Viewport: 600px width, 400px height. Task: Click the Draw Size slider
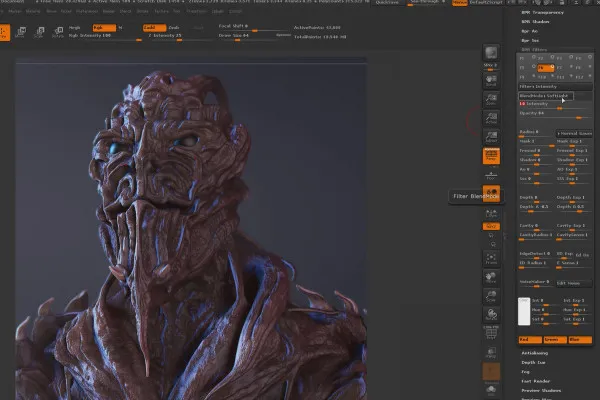(x=254, y=36)
